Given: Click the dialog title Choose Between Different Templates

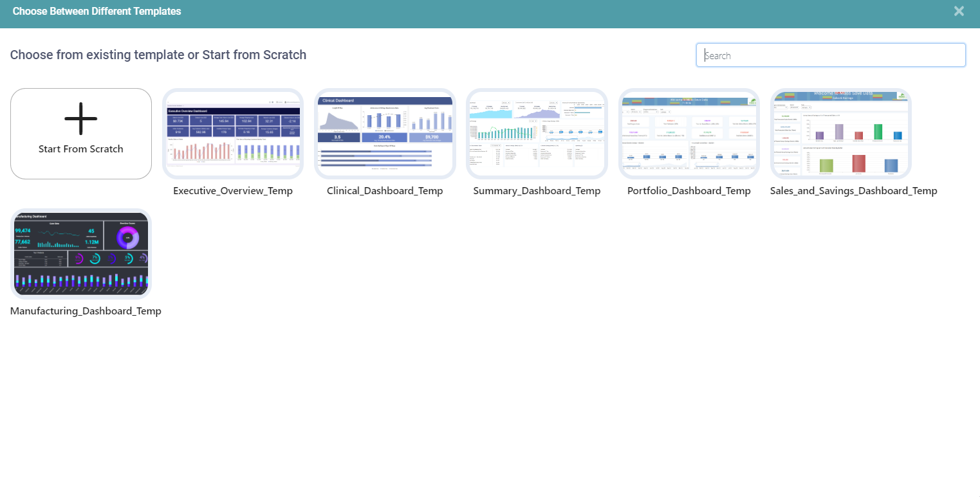Looking at the screenshot, I should point(97,12).
